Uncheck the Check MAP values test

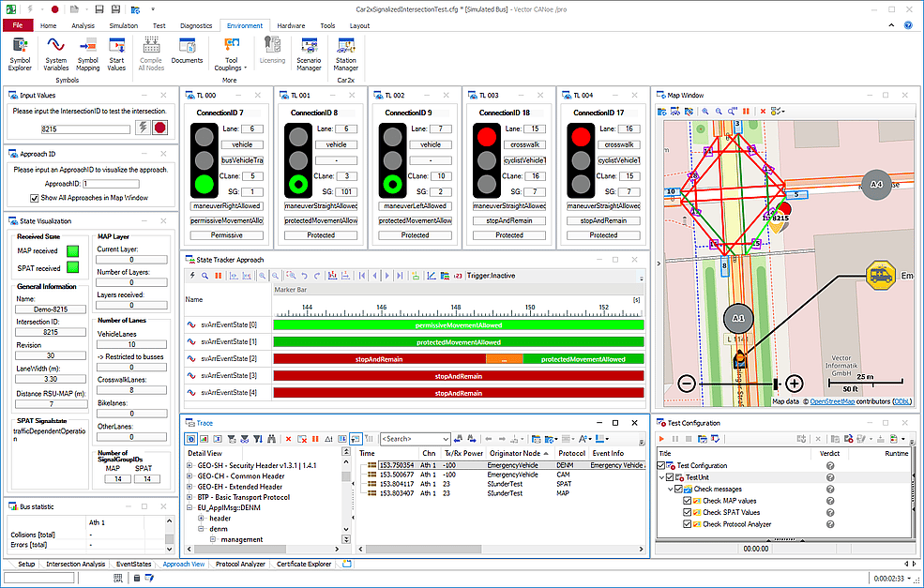[688, 500]
